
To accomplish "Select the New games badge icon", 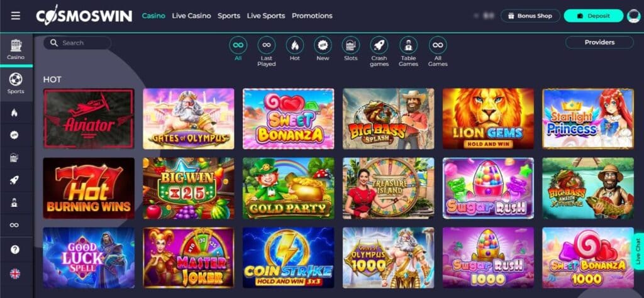I will (323, 45).
